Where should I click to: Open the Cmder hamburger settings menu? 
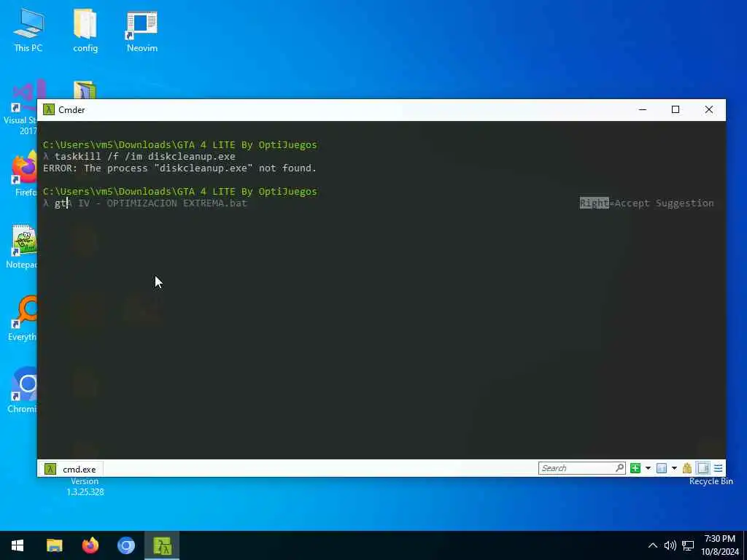tap(718, 468)
